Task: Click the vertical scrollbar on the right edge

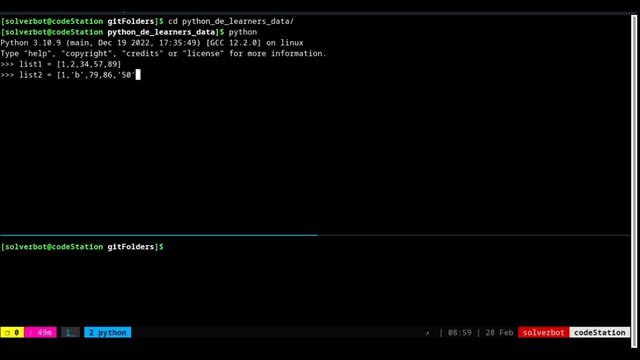Action: click(x=634, y=181)
